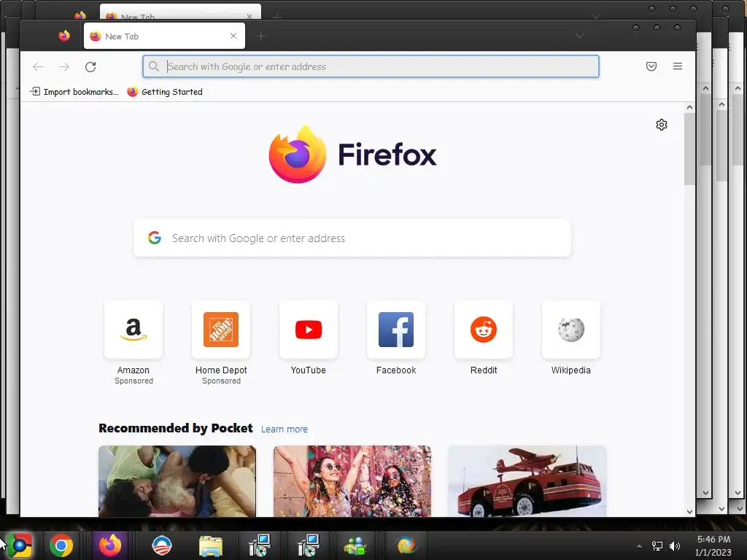
Task: Click front window scrollbar up arrow
Action: pyautogui.click(x=689, y=108)
